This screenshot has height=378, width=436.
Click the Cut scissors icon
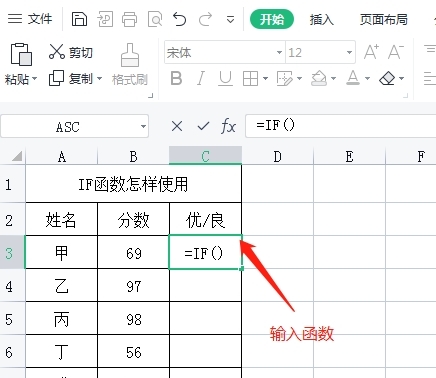coord(57,52)
